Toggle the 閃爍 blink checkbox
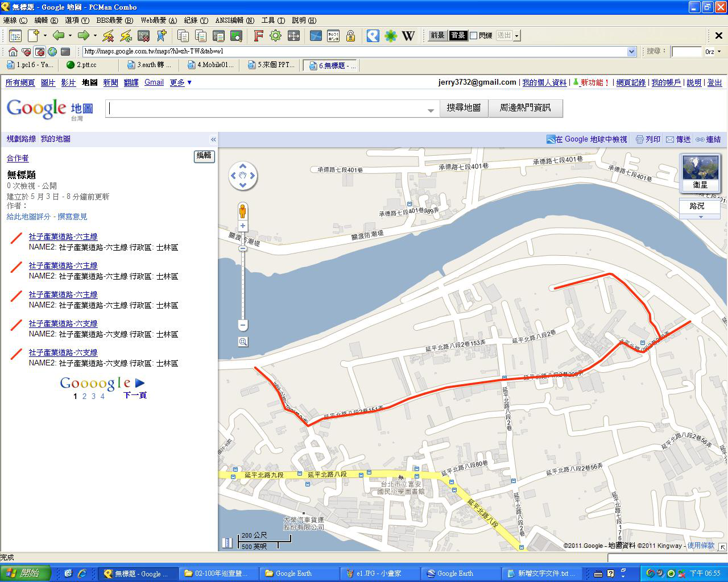The image size is (728, 582). pyautogui.click(x=473, y=35)
